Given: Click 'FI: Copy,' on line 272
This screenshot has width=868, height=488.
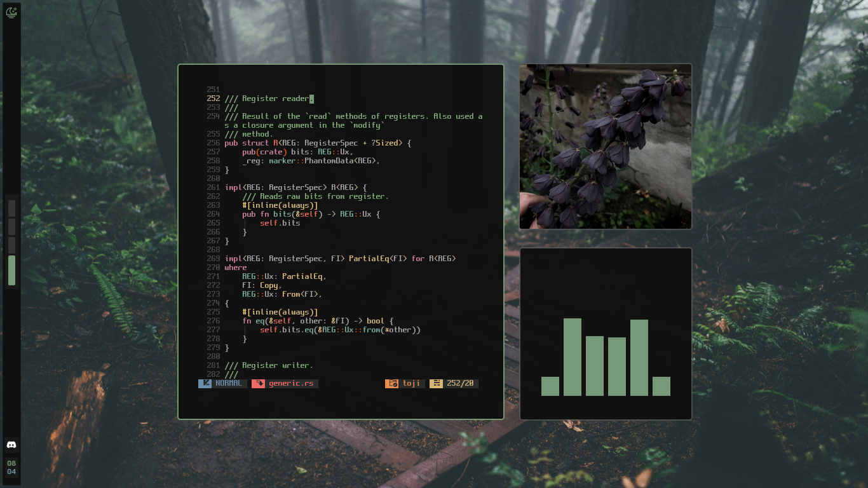Looking at the screenshot, I should (x=262, y=285).
